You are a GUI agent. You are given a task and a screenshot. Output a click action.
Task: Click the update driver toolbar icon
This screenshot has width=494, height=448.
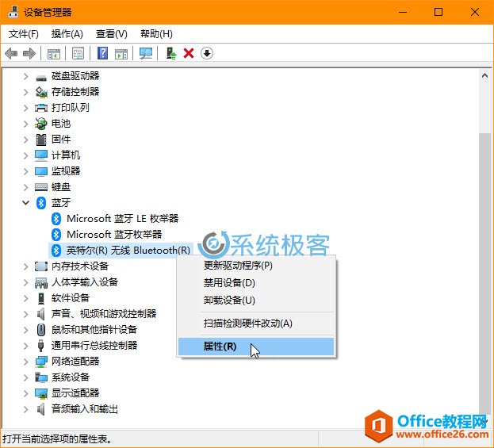point(171,53)
